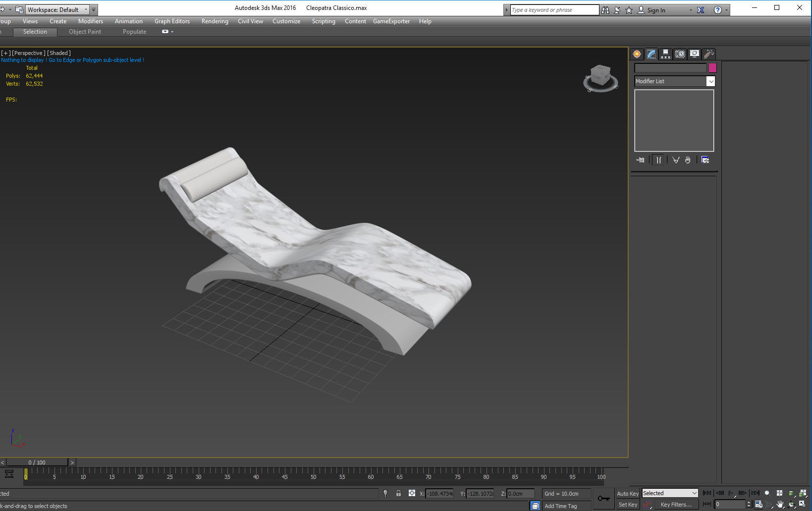Open the Animation menu
812x511 pixels.
(x=129, y=21)
